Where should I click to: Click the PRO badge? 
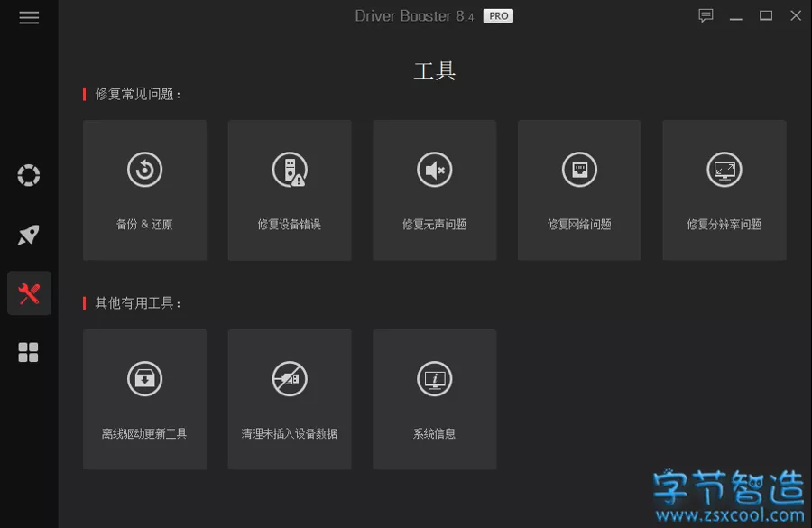498,16
